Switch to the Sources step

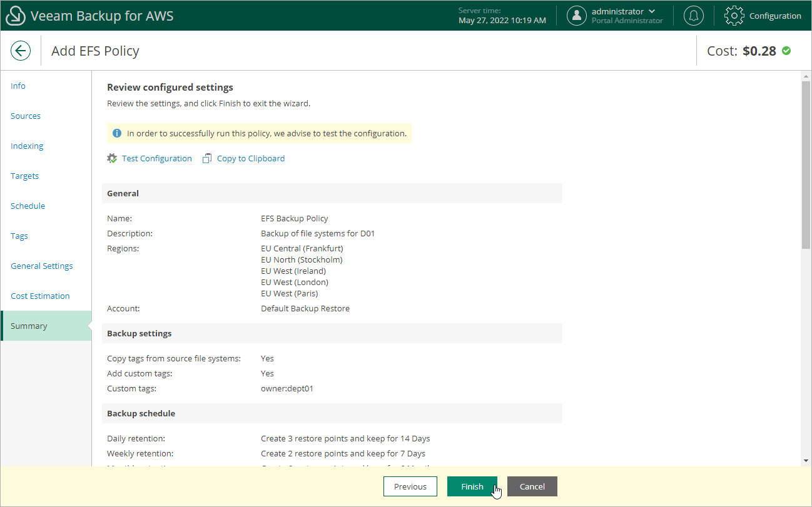[26, 116]
